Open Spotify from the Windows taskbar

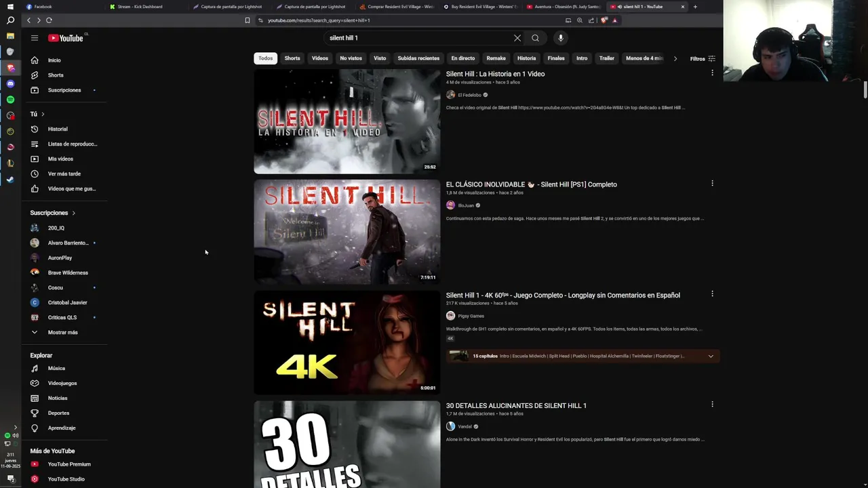point(10,100)
